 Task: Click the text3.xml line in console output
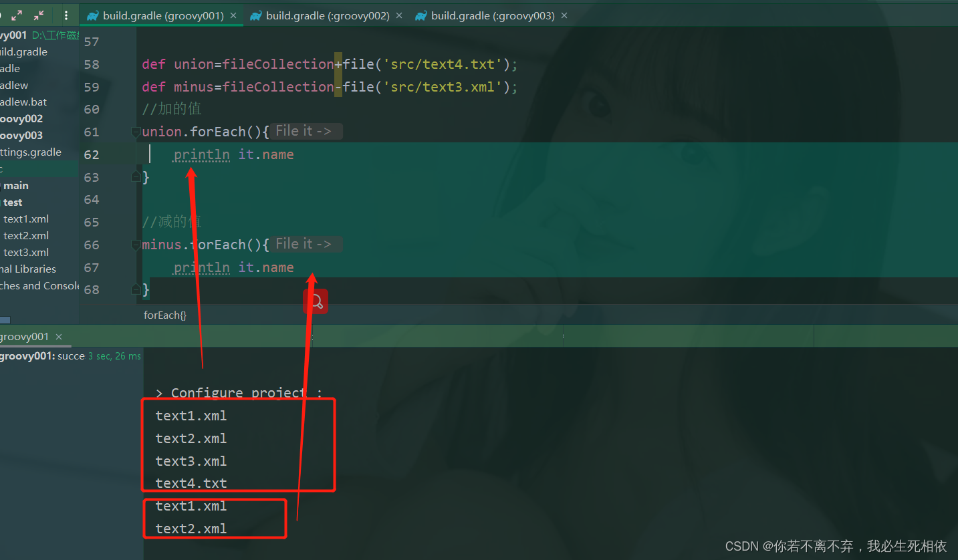[x=191, y=460]
